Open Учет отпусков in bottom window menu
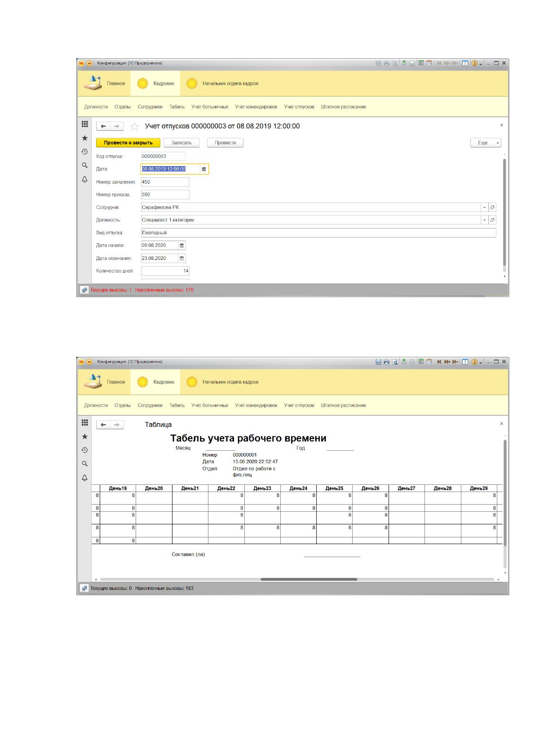Viewport: 535px width, 756px height. 299,405
